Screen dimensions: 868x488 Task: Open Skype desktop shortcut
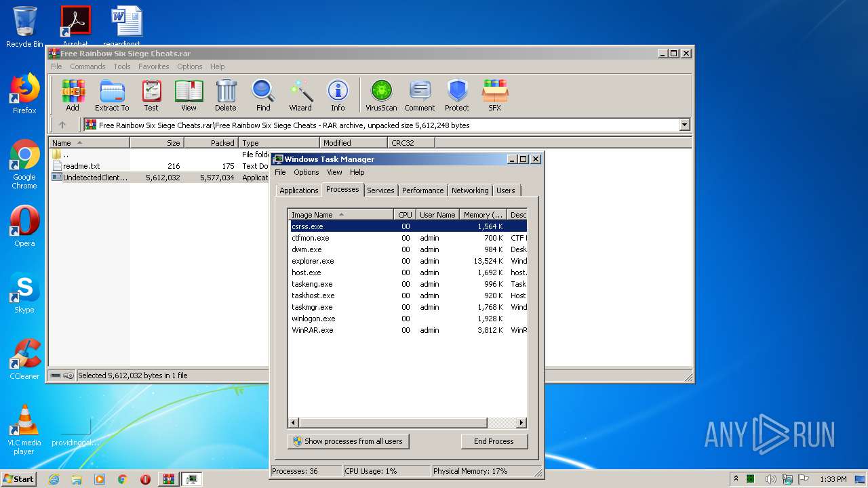tap(24, 293)
